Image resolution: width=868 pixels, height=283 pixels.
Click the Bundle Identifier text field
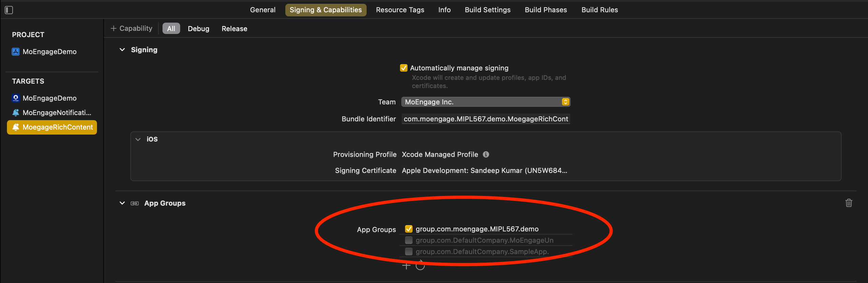[486, 119]
